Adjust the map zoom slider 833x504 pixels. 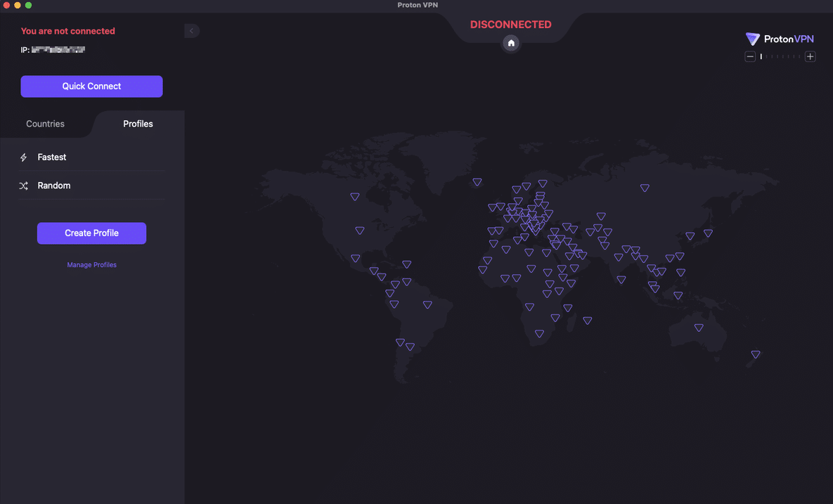point(780,56)
